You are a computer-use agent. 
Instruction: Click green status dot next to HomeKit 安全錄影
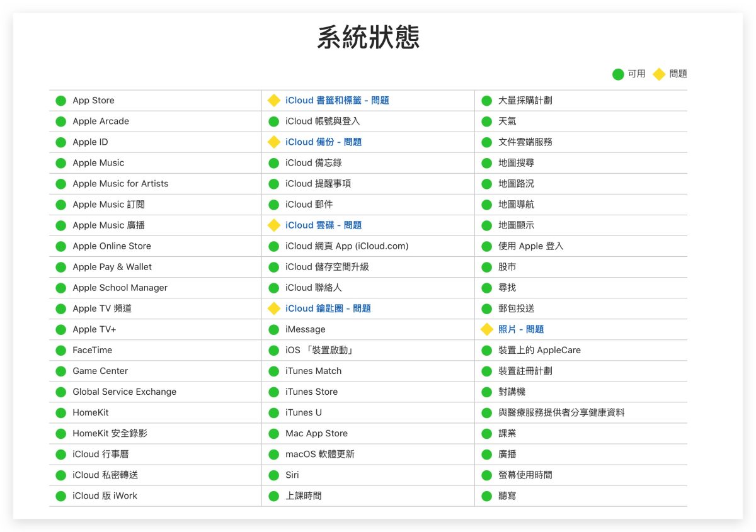[x=60, y=433]
